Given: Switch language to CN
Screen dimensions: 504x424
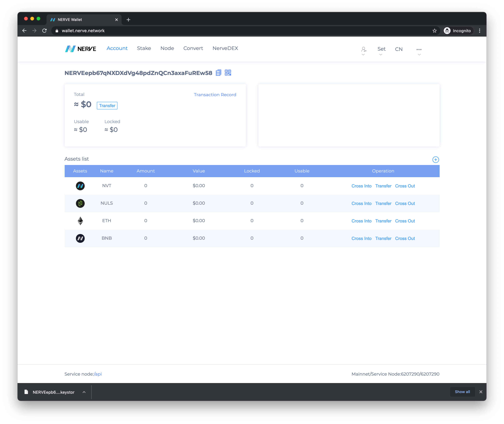Looking at the screenshot, I should point(399,49).
